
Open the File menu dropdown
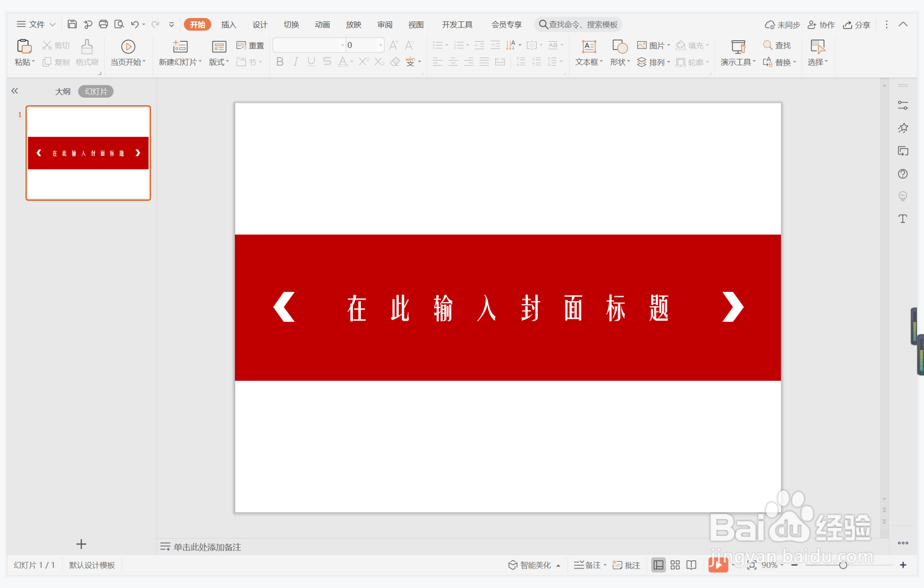click(36, 24)
